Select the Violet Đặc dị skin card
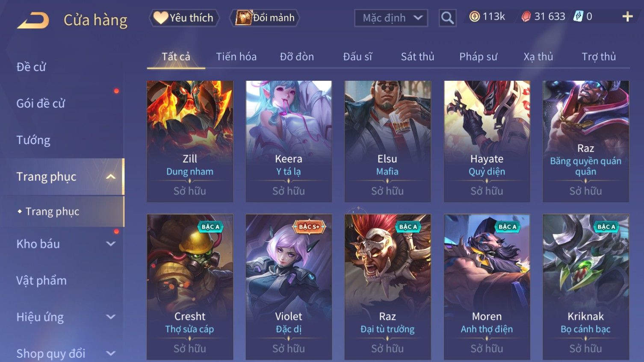The image size is (644, 362). (289, 287)
